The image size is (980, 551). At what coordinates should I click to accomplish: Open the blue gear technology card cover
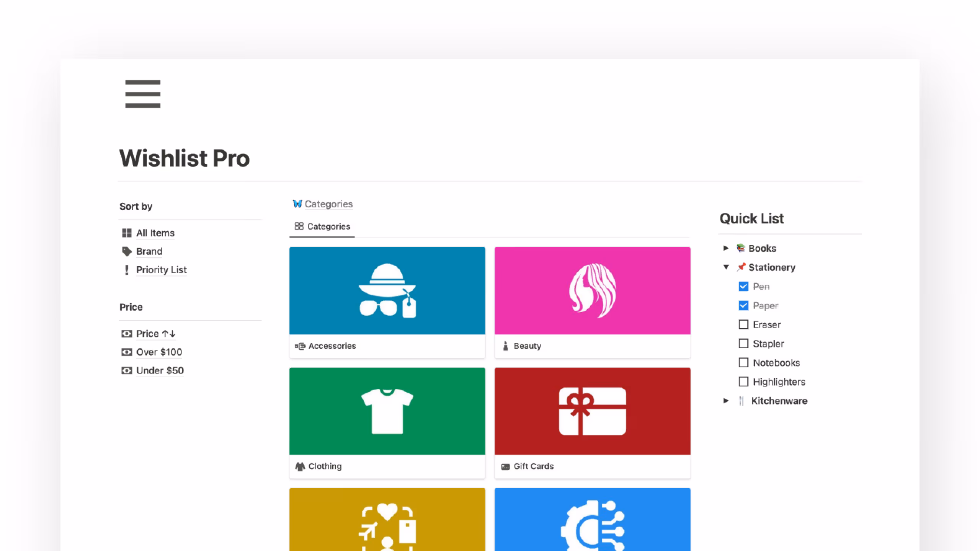point(593,520)
